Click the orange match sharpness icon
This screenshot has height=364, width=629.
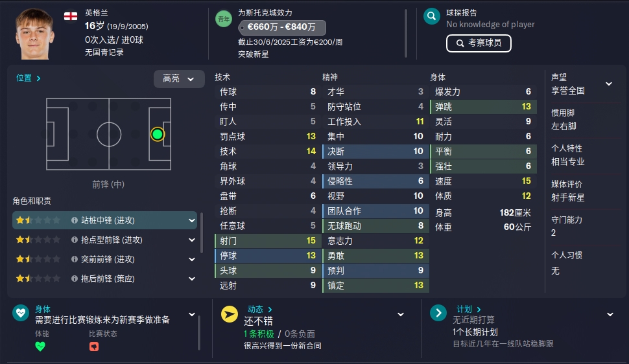(94, 347)
